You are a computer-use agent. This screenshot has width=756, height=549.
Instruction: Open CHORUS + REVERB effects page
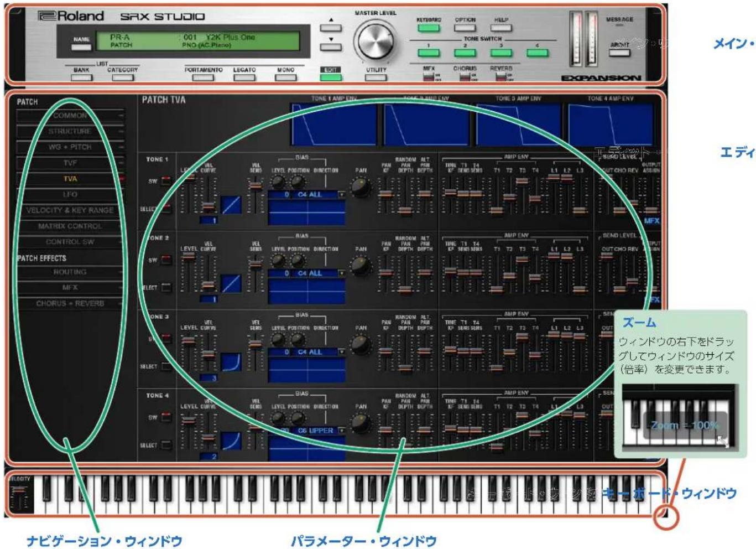70,304
